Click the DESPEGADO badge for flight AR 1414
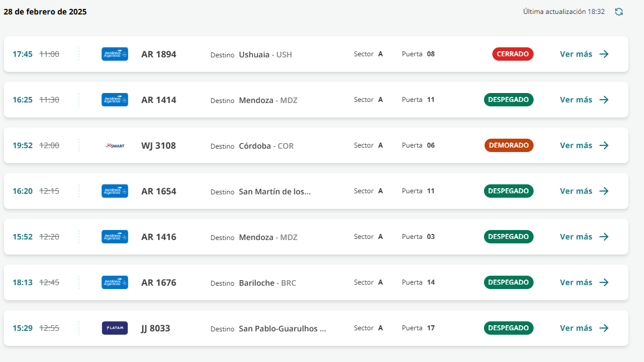 (509, 100)
